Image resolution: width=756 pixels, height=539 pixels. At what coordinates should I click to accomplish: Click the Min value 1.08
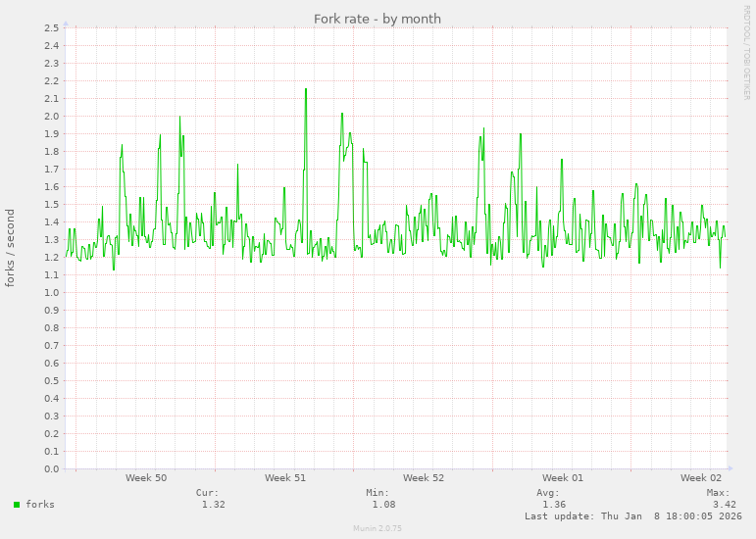[383, 505]
